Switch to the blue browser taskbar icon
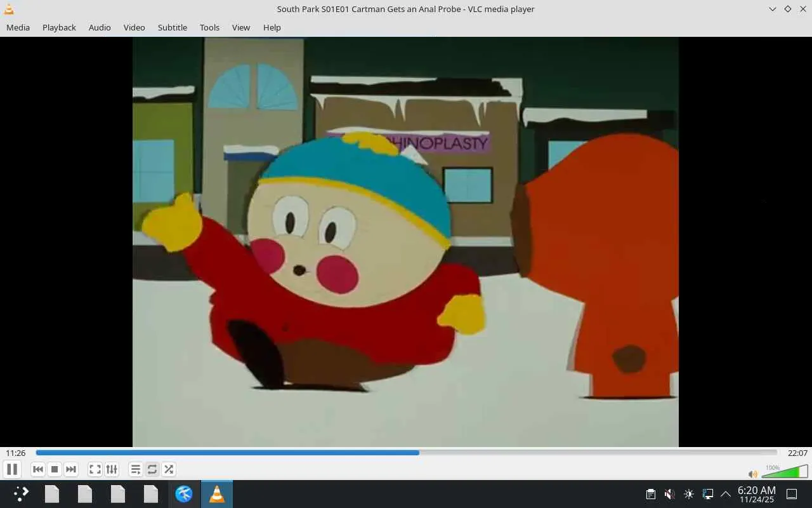 click(184, 494)
